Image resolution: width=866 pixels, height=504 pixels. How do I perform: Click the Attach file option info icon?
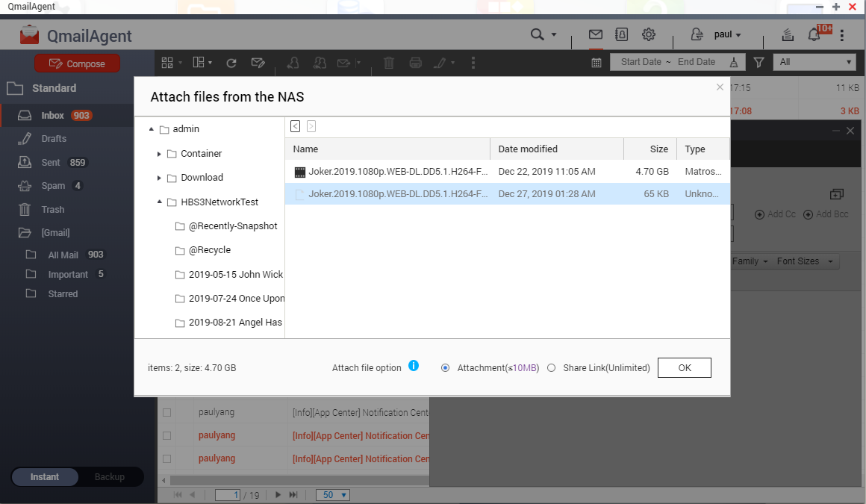coord(414,366)
